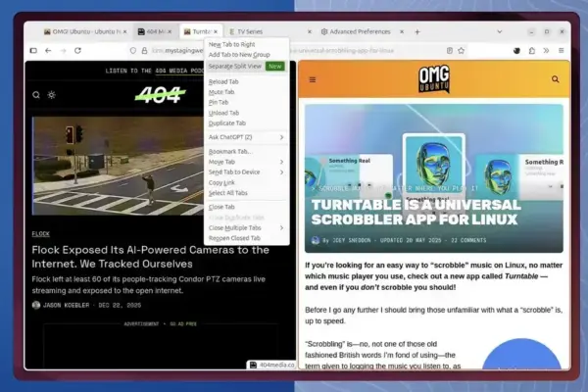Click the search icon on 404 Media
The height and width of the screenshot is (392, 588).
point(36,95)
